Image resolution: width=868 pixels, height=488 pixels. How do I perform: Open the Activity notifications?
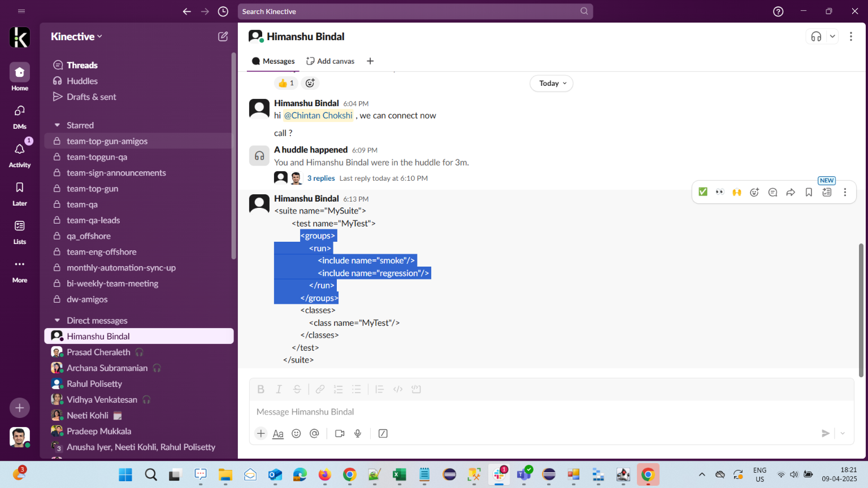click(20, 155)
